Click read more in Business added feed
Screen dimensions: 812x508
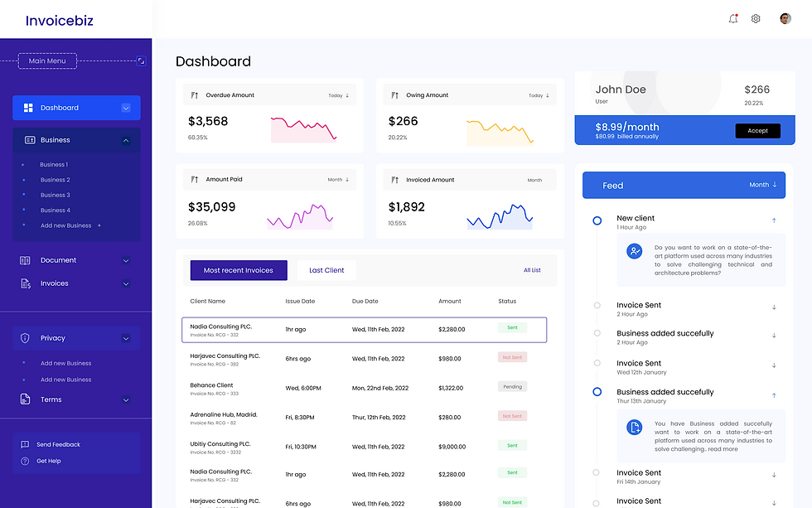[x=723, y=449]
